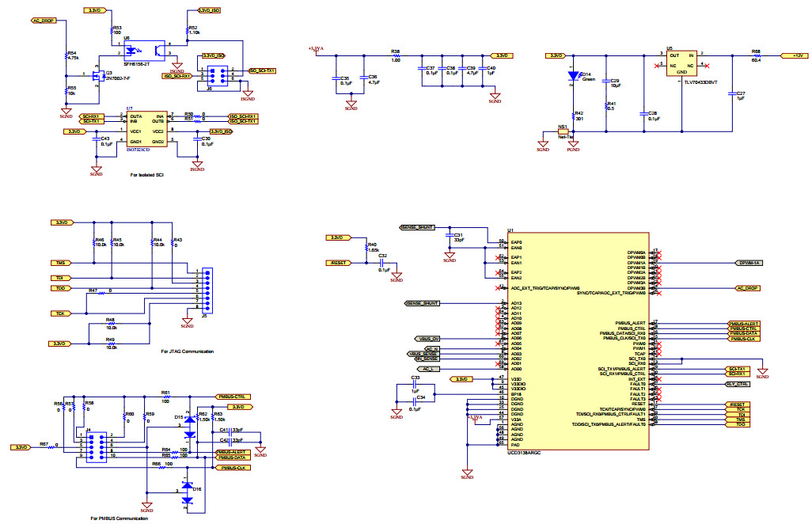Select the green LED D14 symbol
The image size is (812, 524).
coord(575,77)
